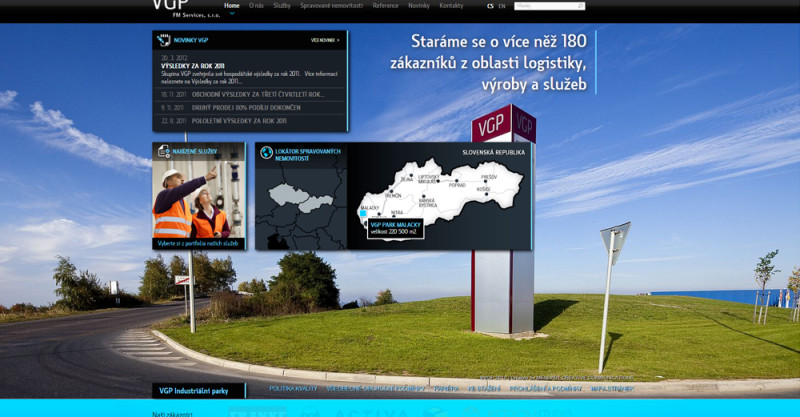Open the Více novinek link
The height and width of the screenshot is (417, 800).
[x=325, y=40]
